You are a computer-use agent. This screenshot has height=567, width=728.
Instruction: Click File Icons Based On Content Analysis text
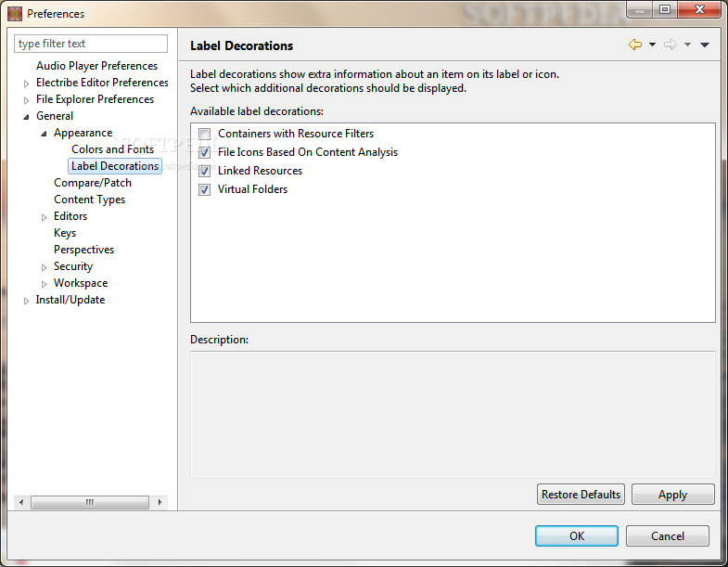coord(308,152)
